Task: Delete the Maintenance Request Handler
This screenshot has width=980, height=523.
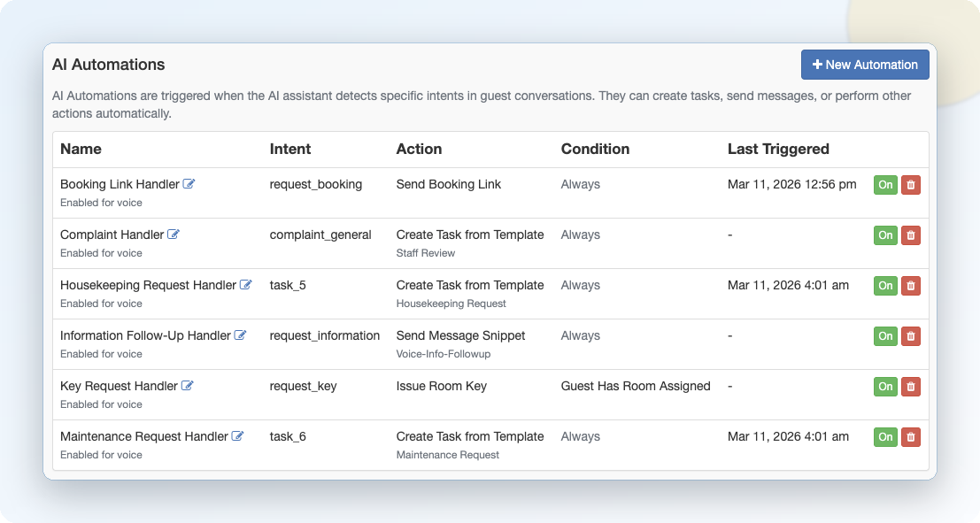Action: 911,437
